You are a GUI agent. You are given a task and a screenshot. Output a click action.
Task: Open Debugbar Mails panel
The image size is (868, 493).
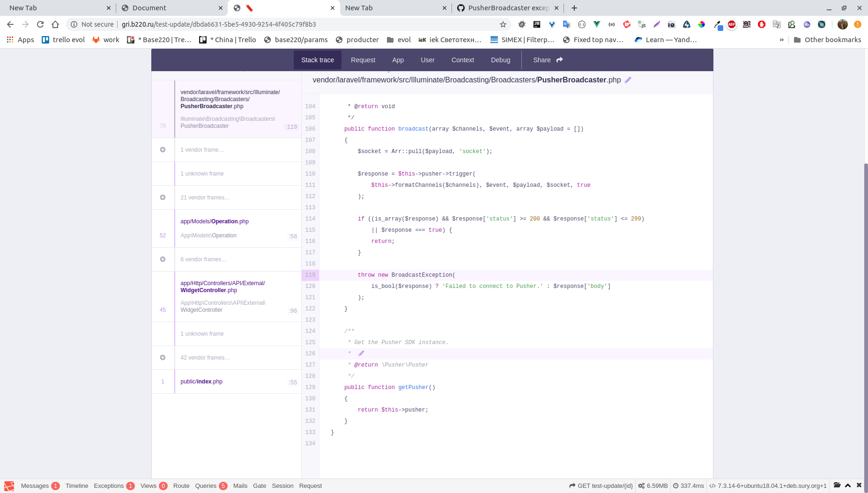[240, 486]
